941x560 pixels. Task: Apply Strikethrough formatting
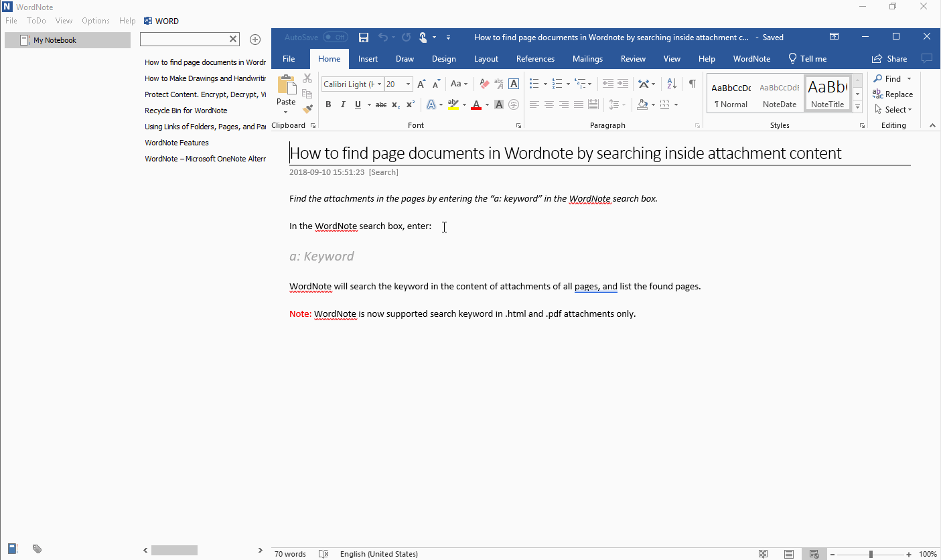[380, 104]
